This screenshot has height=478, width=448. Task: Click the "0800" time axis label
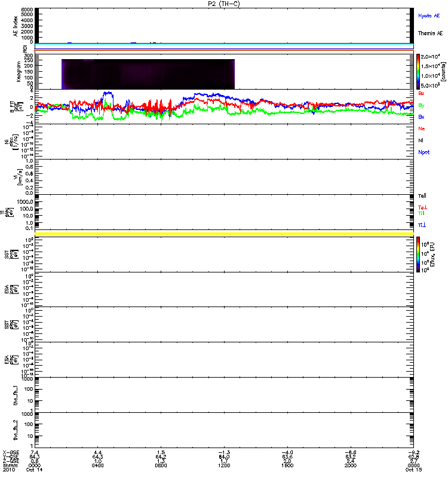(x=161, y=465)
